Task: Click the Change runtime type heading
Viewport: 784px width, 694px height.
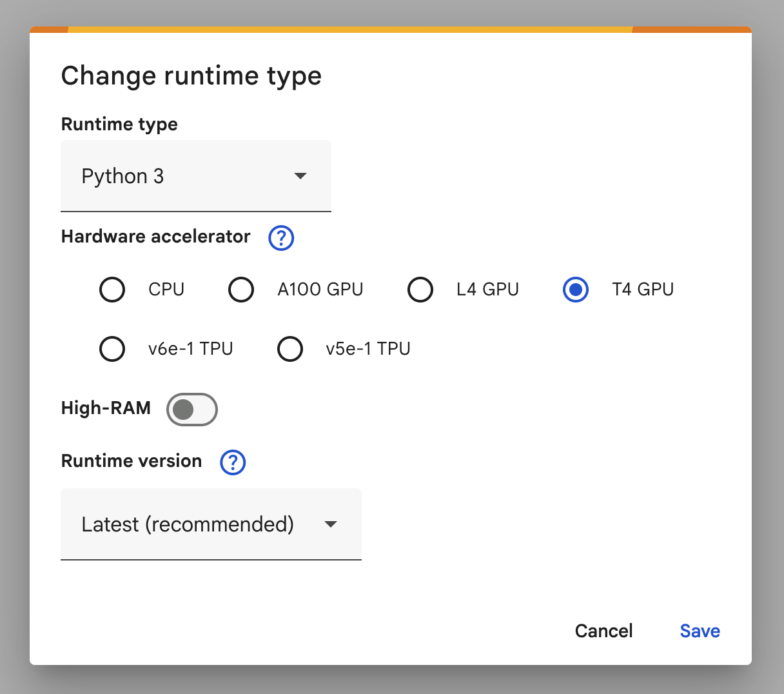Action: [x=191, y=76]
